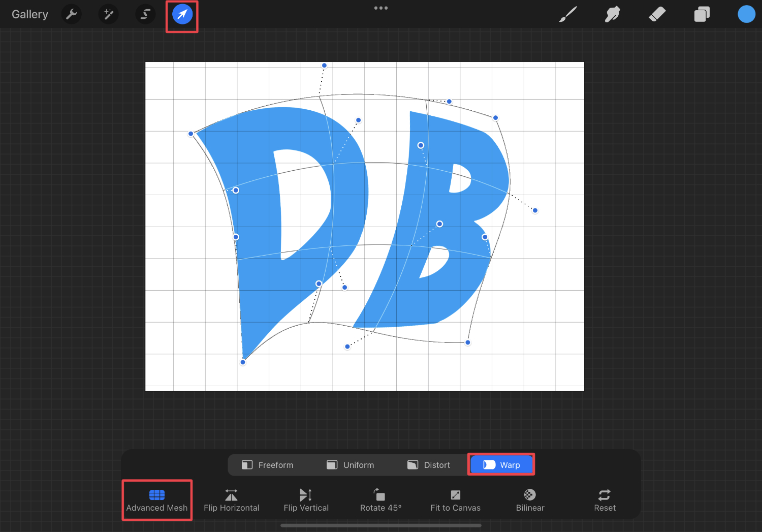The image size is (762, 532).
Task: Switch to the Eraser tool
Action: coord(657,14)
